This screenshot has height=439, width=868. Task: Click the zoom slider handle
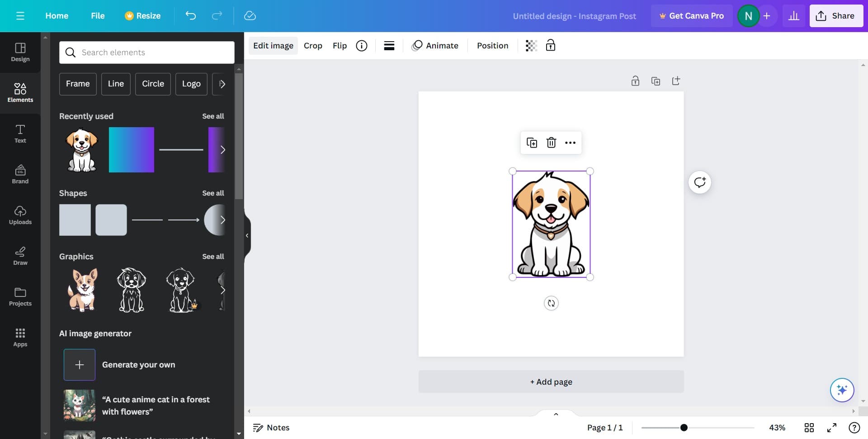(684, 428)
